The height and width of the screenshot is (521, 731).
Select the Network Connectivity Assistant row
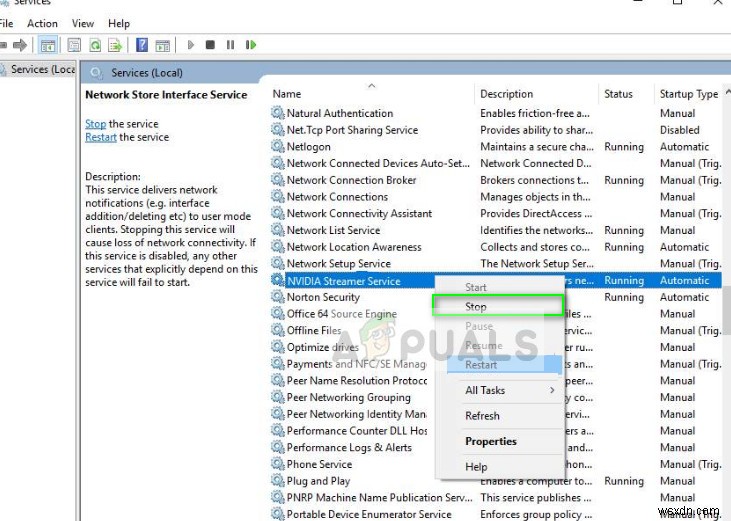pos(496,213)
